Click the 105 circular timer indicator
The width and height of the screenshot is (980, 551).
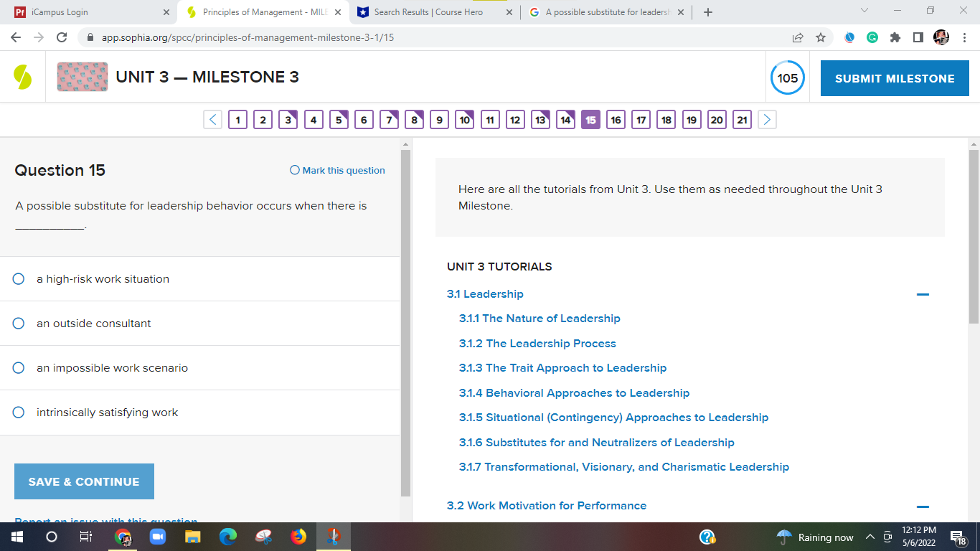[x=788, y=78]
